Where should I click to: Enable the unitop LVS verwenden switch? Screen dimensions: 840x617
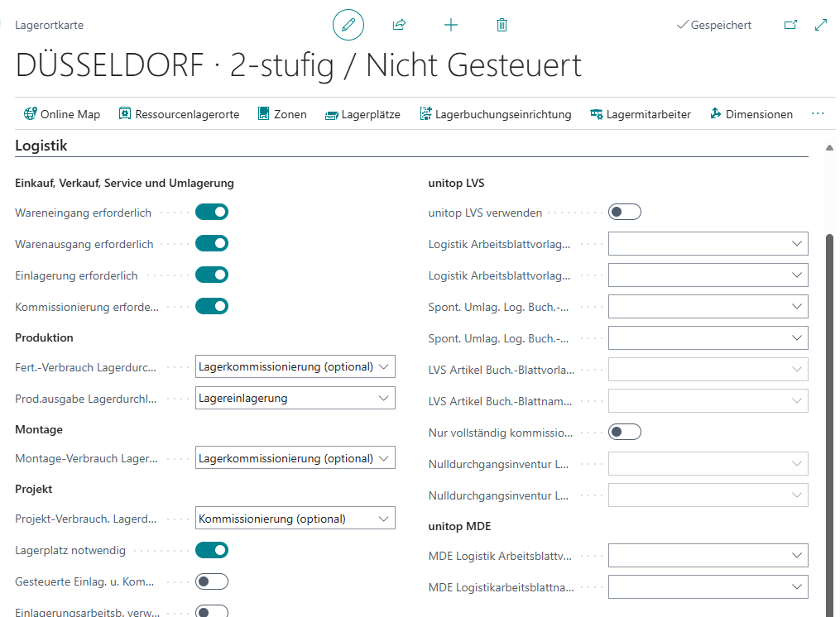coord(625,213)
